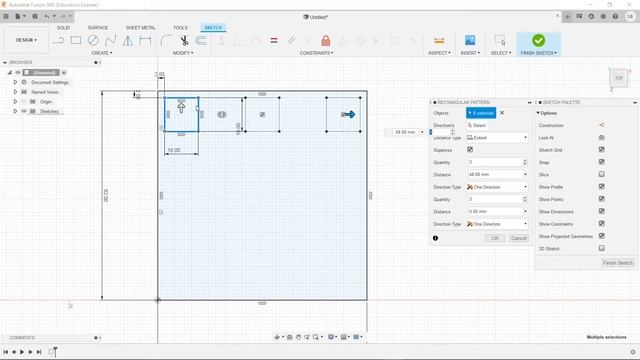Click Finish Sketch button in Sketch Palette

coord(618,263)
